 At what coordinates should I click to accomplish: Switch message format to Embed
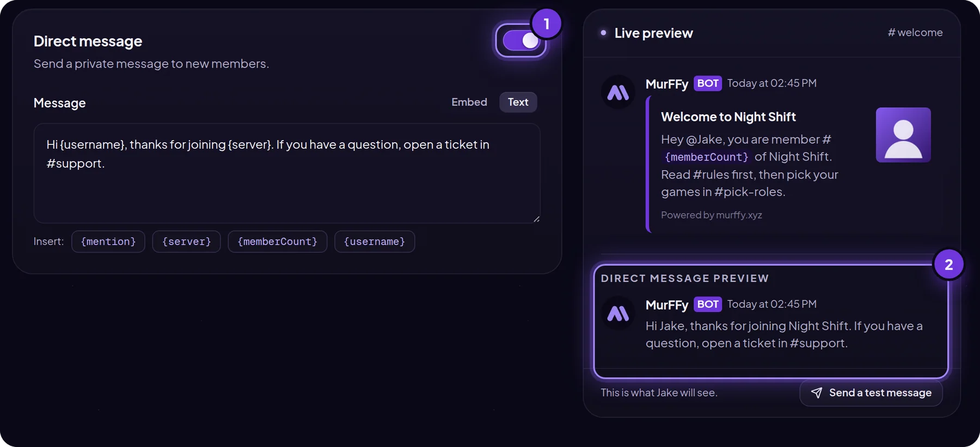[469, 102]
